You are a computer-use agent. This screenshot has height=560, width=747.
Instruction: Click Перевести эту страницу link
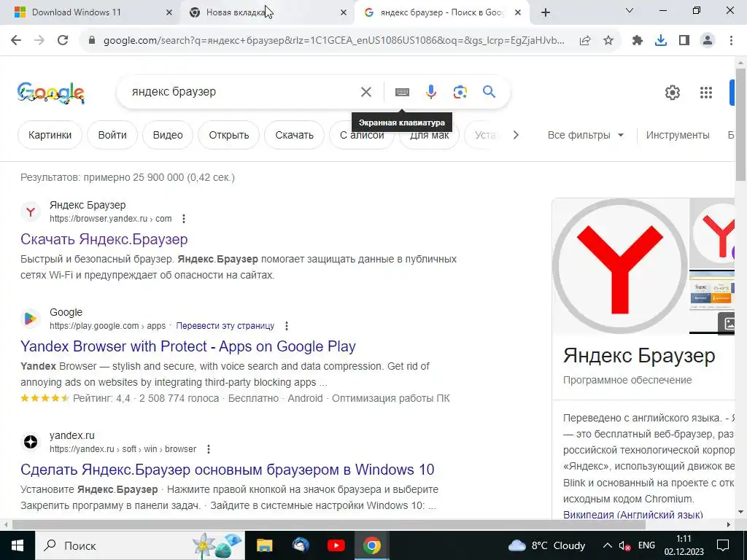(x=225, y=326)
